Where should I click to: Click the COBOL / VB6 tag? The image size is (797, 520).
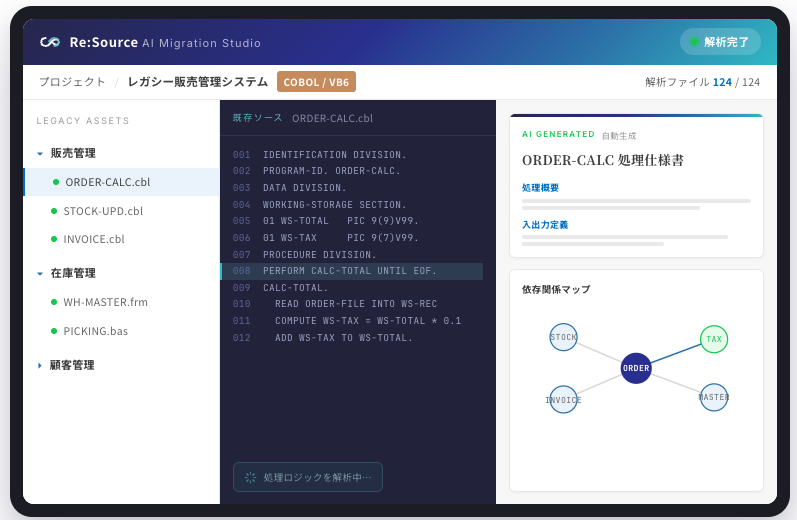click(x=316, y=82)
